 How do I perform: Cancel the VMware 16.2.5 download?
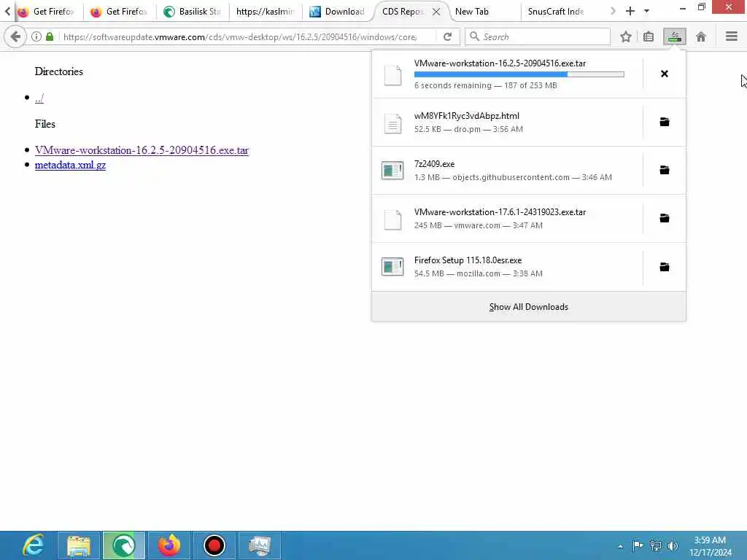pyautogui.click(x=665, y=74)
